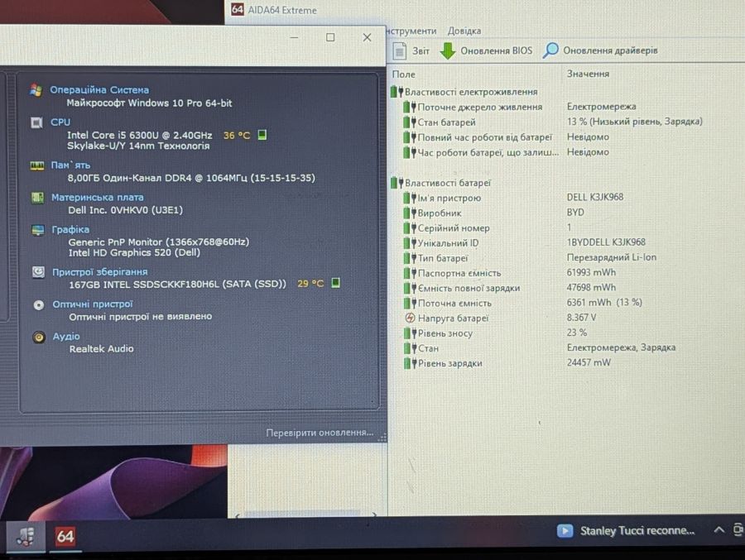
Task: Click the Тип батареї row icon
Action: 410,258
